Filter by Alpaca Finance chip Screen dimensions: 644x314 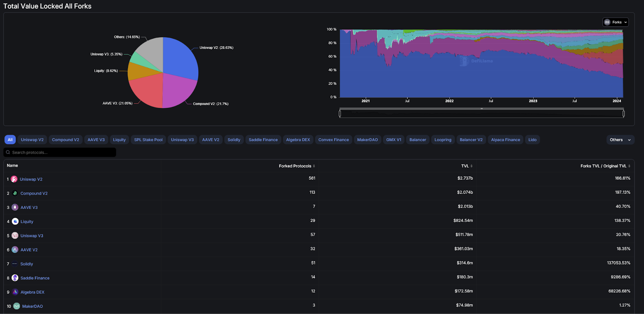pos(506,140)
